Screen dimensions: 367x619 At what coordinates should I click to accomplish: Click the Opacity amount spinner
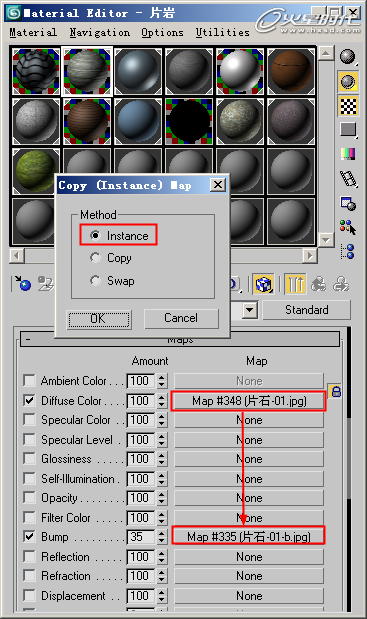click(161, 498)
